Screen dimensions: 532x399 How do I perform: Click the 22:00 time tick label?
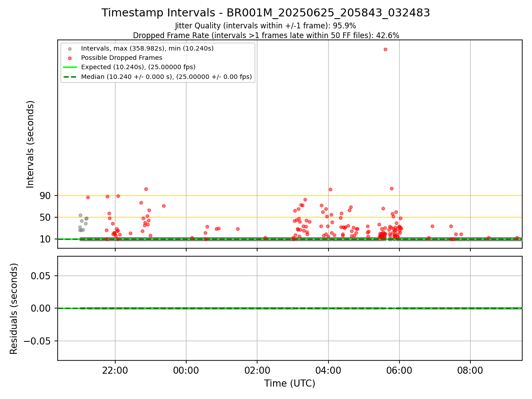[x=115, y=370]
